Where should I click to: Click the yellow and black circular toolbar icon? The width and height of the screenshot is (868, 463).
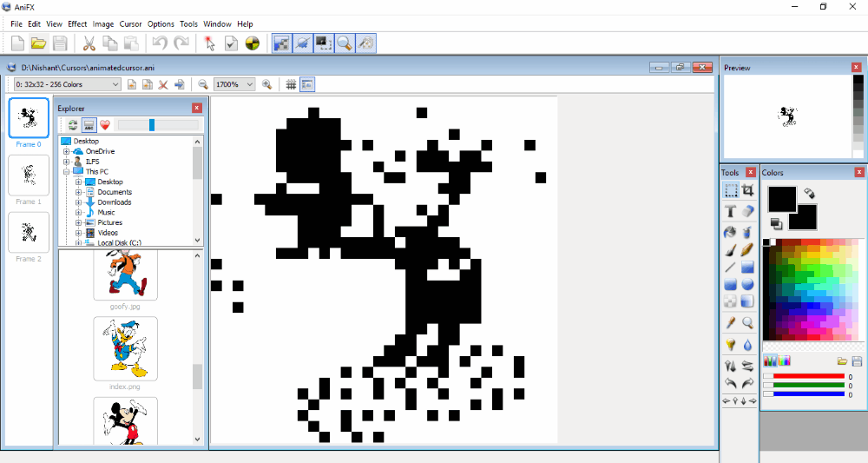coord(253,43)
